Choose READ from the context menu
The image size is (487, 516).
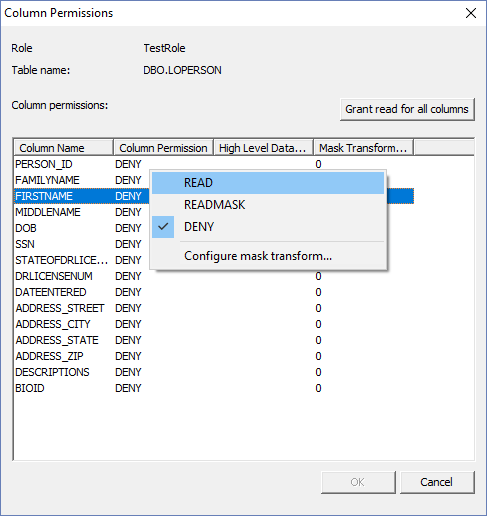268,183
